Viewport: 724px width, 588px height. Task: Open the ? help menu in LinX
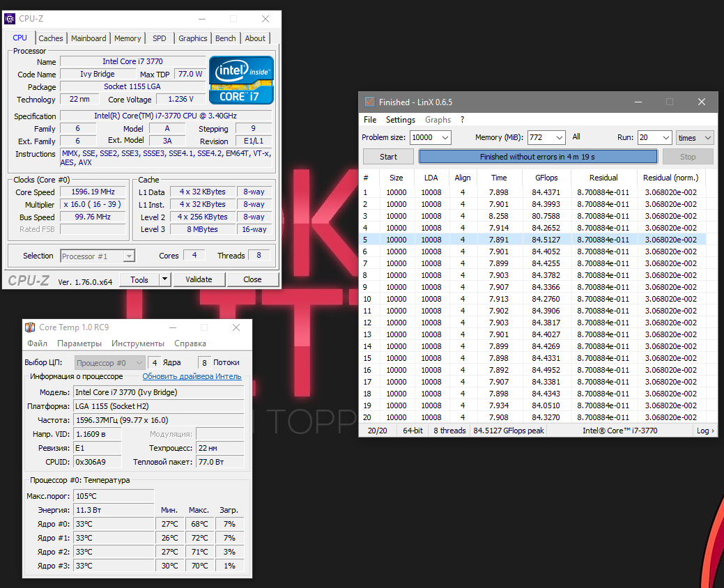point(462,120)
